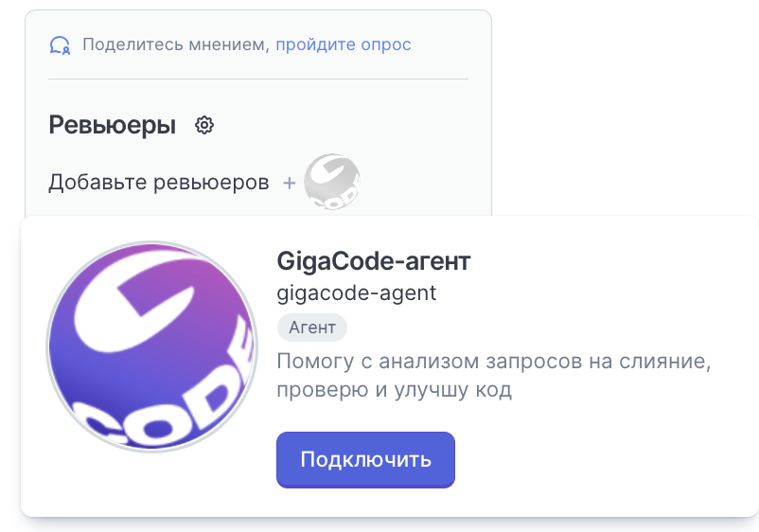This screenshot has height=532, width=759.
Task: Follow the 'пройдите опрос' survey link
Action: 344,44
